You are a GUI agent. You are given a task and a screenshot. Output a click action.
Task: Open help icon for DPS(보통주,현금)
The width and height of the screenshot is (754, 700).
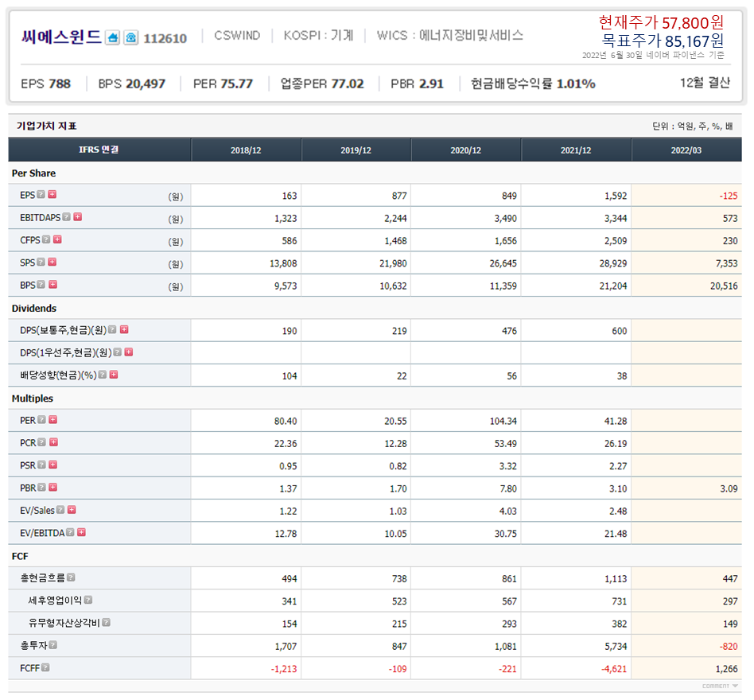coord(112,329)
